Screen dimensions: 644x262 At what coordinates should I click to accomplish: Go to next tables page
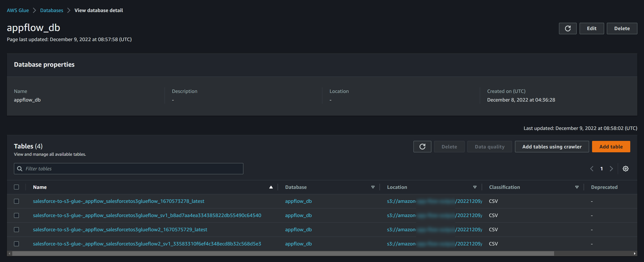click(611, 169)
